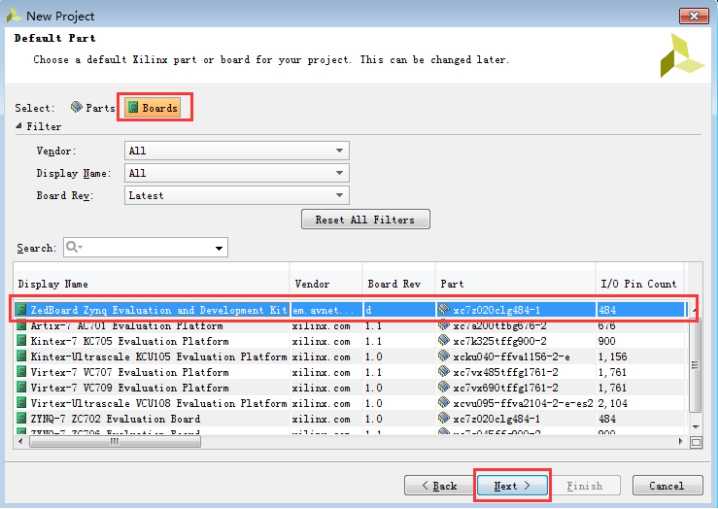Click the green Boards icon
This screenshot has height=509, width=718.
point(133,108)
